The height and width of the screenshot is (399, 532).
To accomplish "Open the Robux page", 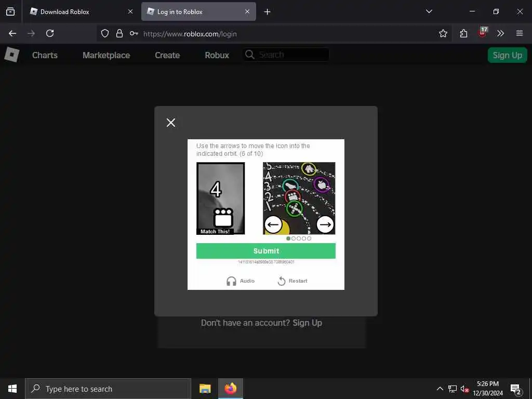I will pos(217,55).
